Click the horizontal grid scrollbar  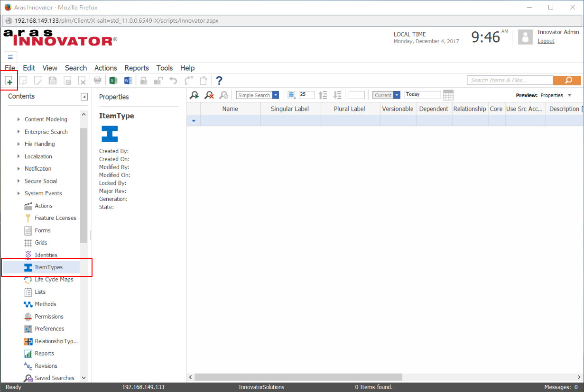(x=298, y=377)
